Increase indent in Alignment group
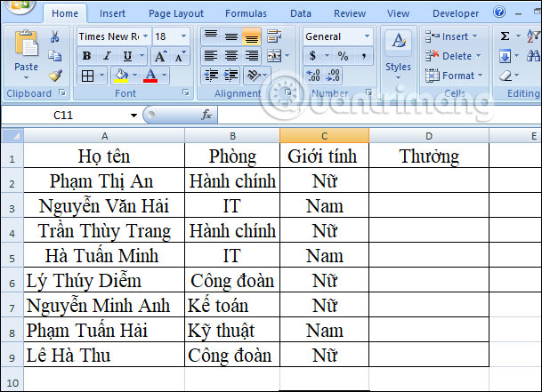The height and width of the screenshot is (392, 542). pos(231,76)
